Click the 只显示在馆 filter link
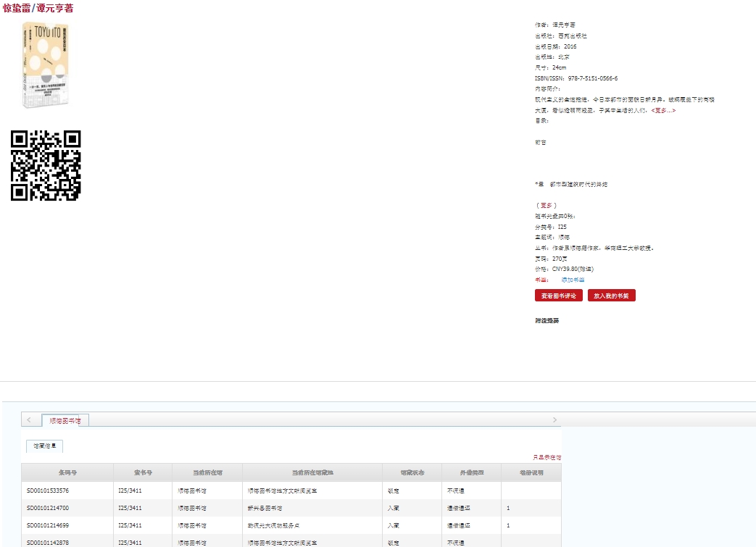Image resolution: width=756 pixels, height=547 pixels. click(x=547, y=457)
